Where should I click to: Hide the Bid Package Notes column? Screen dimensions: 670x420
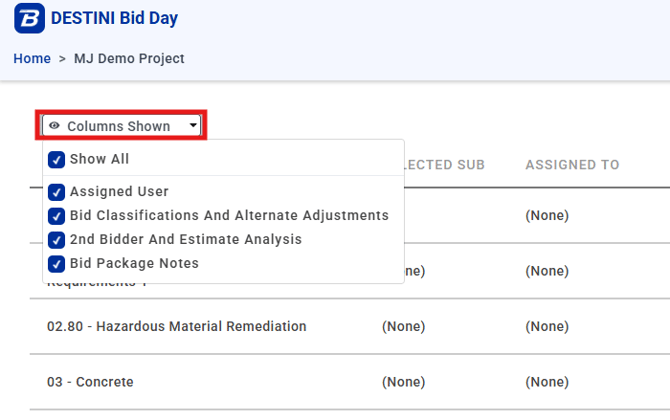coord(57,264)
